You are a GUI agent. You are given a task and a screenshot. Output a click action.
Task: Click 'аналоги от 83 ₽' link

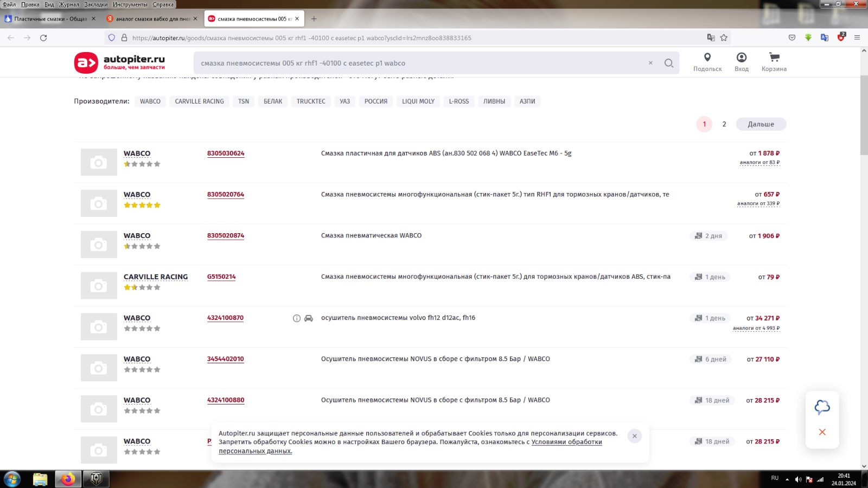point(759,163)
